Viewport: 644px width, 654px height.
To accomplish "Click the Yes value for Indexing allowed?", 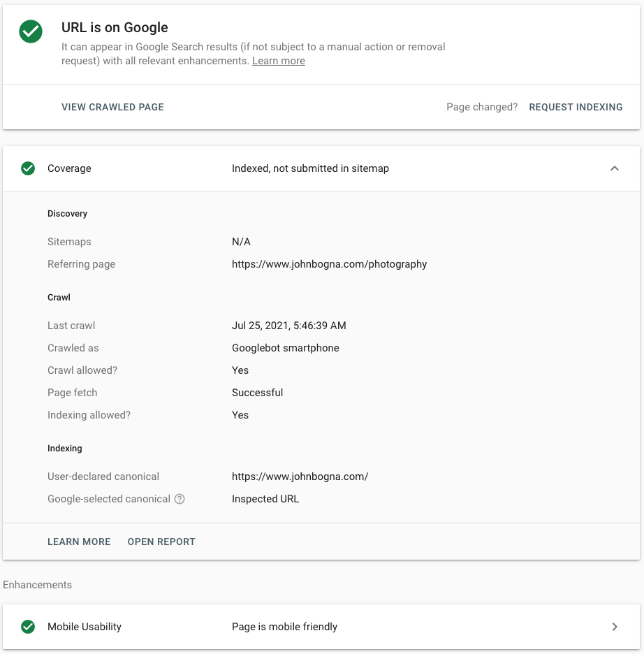I will (x=240, y=415).
